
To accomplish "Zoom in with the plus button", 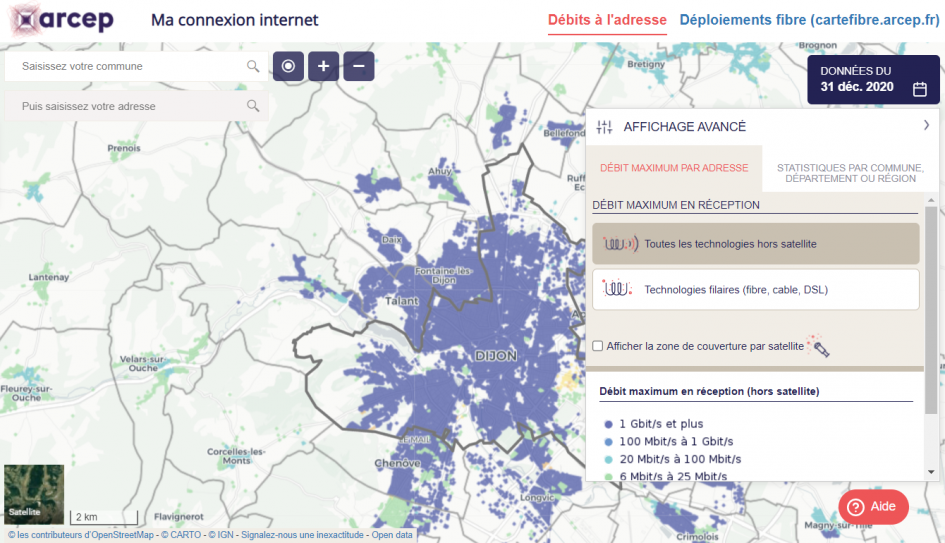I will pos(323,66).
